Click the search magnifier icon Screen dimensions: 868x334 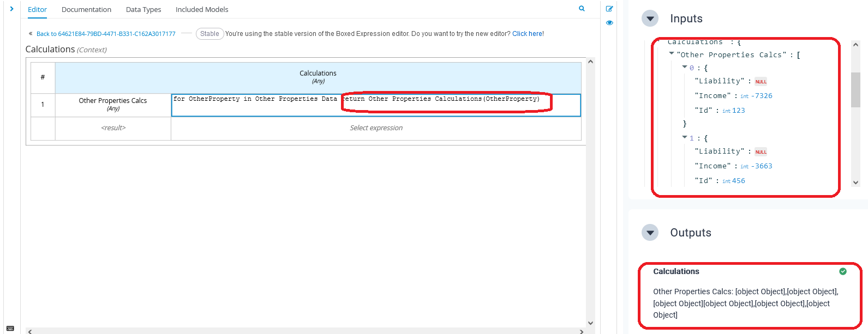(582, 9)
